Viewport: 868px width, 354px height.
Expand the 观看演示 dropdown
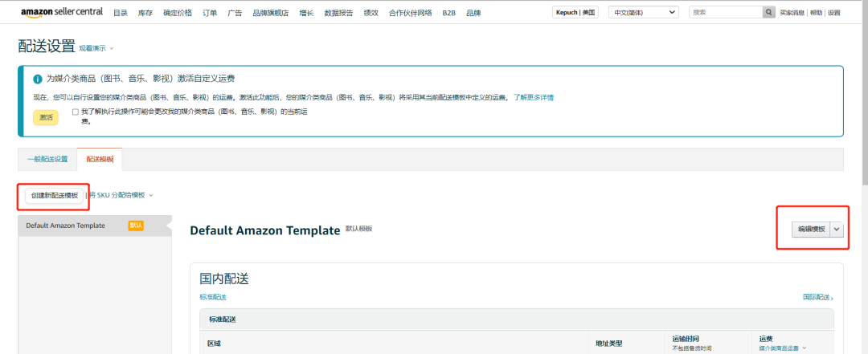[96, 48]
